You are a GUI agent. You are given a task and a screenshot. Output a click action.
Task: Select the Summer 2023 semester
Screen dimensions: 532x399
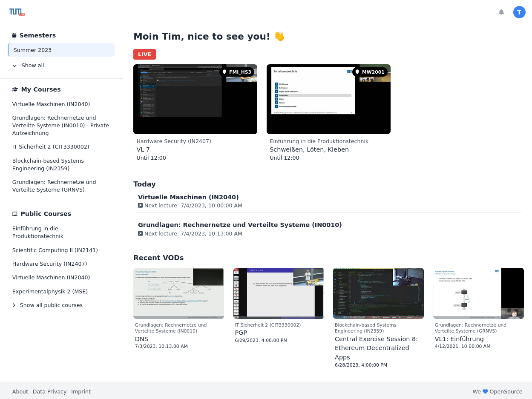pos(61,50)
